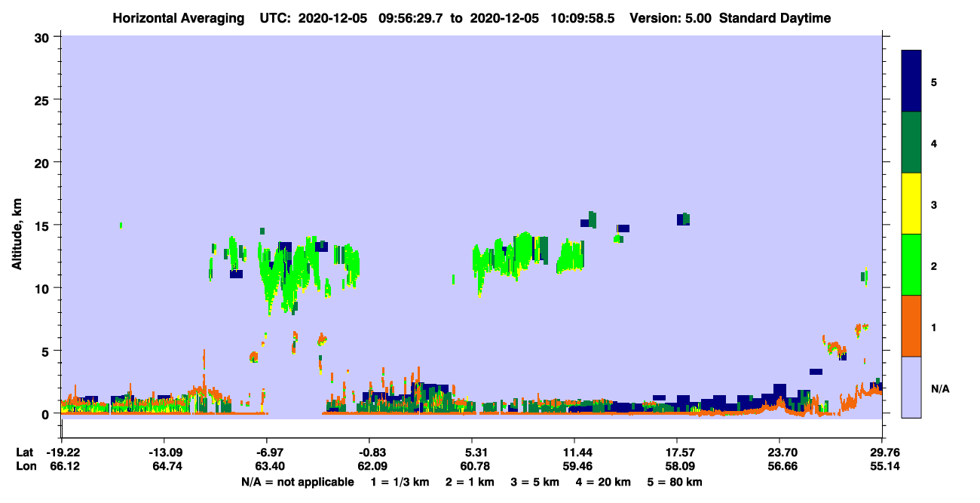Screen dimensions: 980x503
Task: Click the dark blue colorbar segment labeled 5
Action: (x=911, y=81)
